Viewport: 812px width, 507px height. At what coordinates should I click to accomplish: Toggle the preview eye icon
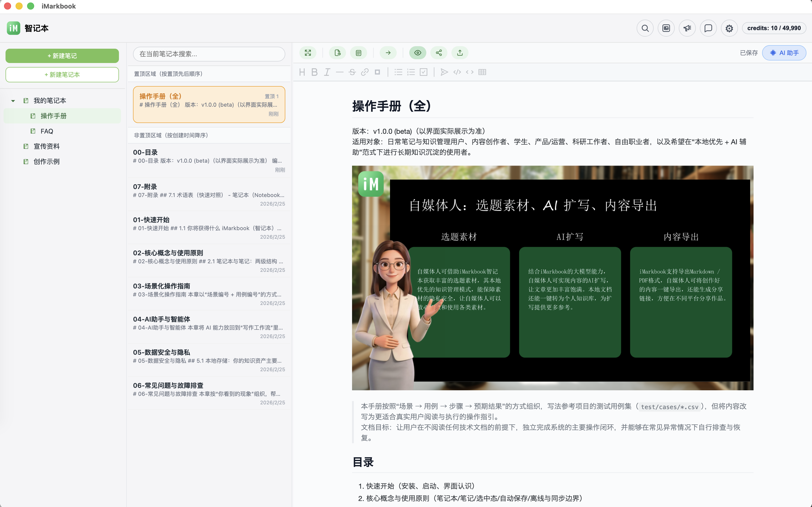click(417, 53)
